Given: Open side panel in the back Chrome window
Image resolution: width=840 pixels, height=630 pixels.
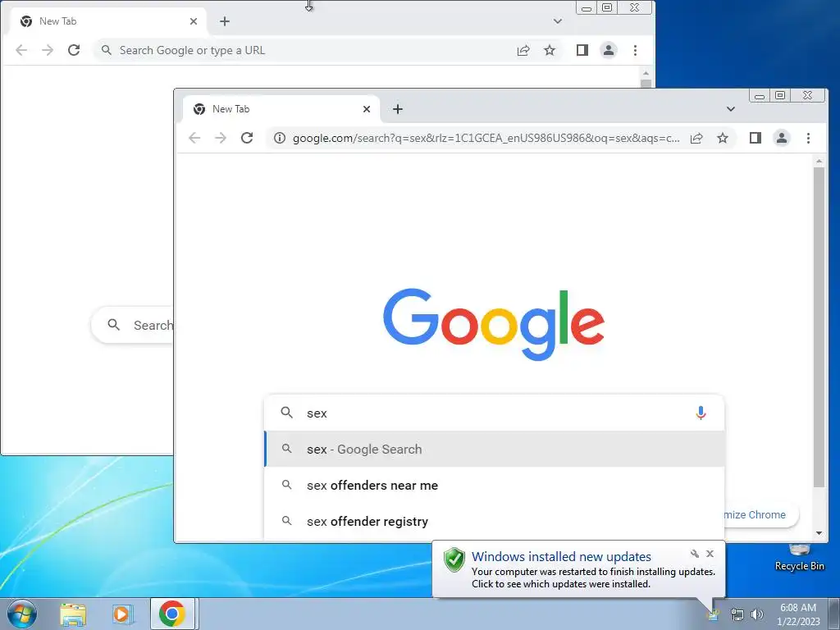Looking at the screenshot, I should point(582,50).
